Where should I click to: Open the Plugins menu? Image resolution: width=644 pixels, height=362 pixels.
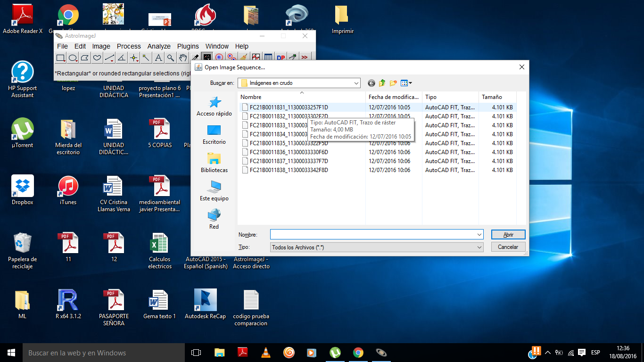(188, 46)
